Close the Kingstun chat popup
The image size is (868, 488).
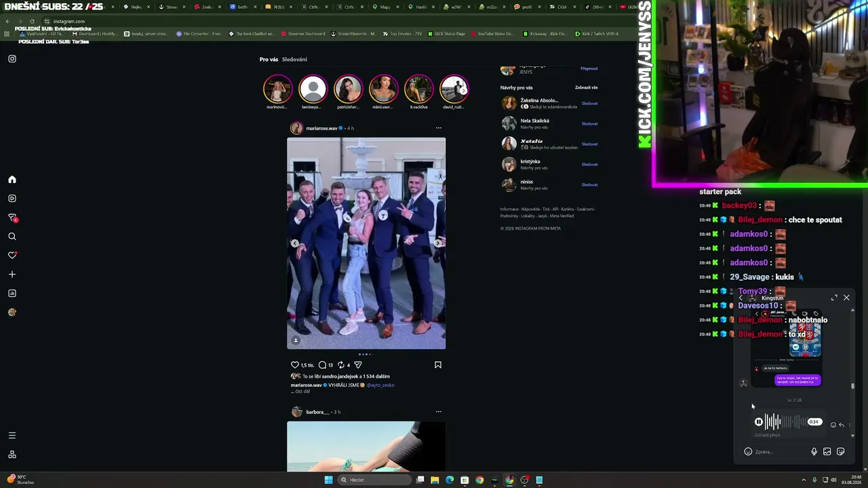pyautogui.click(x=846, y=298)
